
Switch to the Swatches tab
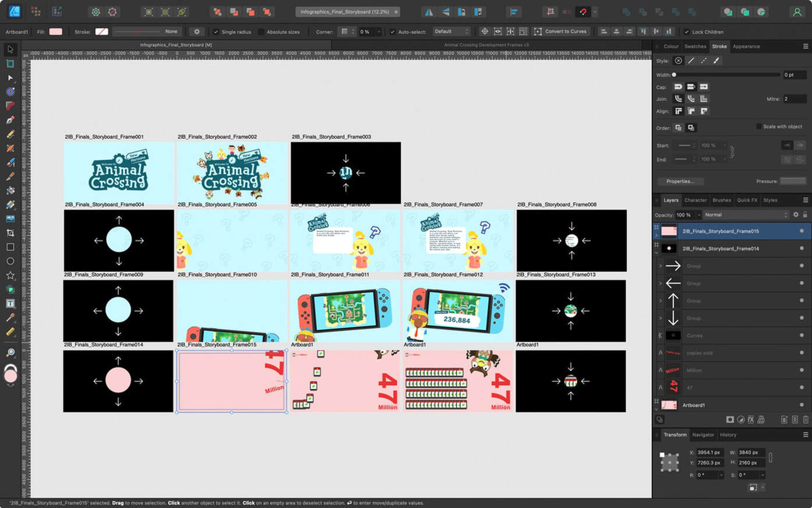coord(695,47)
